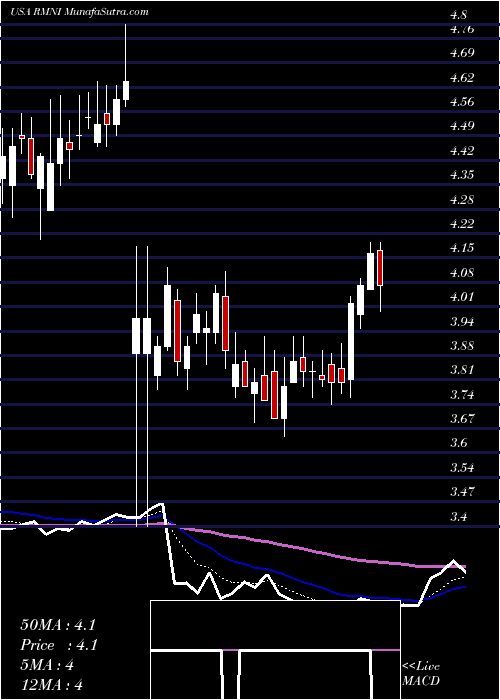Click the 3.74 price axis label
This screenshot has height=700, width=500.
coord(462,395)
